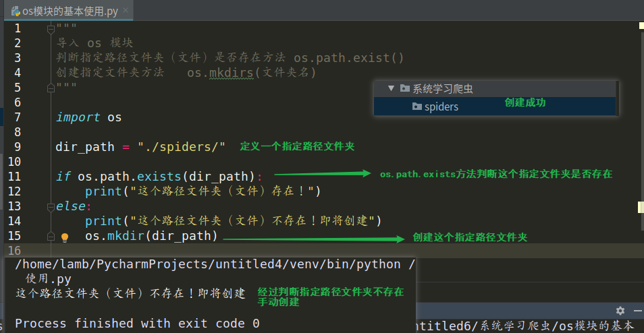Click the exists method call on line 11
Image resolution: width=644 pixels, height=333 pixels.
point(159,177)
